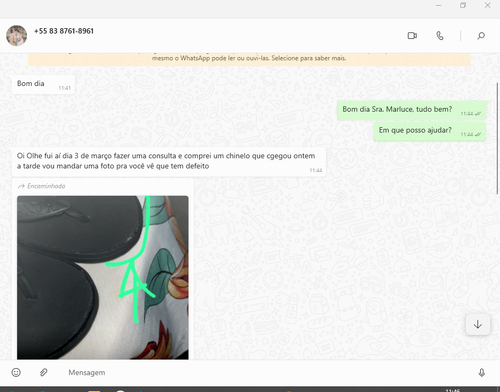Click 'Bom dia Sra. Marluce, tudo bem?' message
Image resolution: width=500 pixels, height=392 pixels.
click(412, 110)
